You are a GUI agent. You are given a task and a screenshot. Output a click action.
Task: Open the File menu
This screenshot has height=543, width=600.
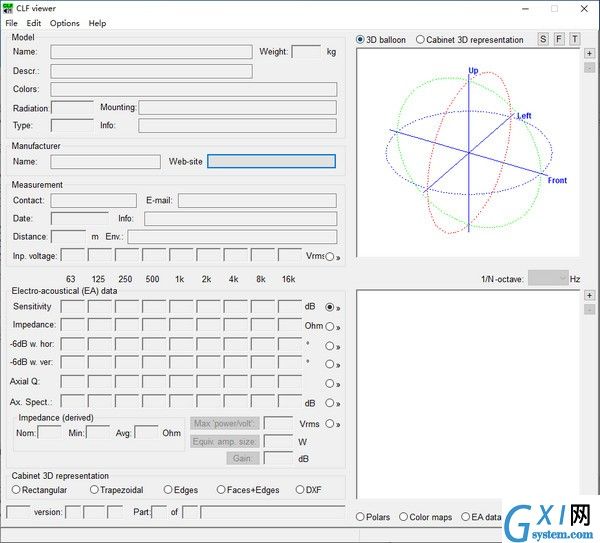point(11,23)
